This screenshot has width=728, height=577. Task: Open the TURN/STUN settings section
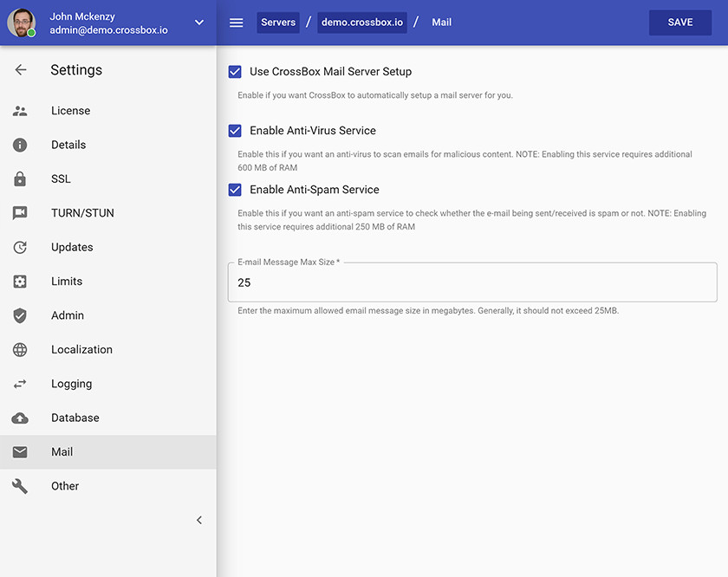pyautogui.click(x=108, y=213)
